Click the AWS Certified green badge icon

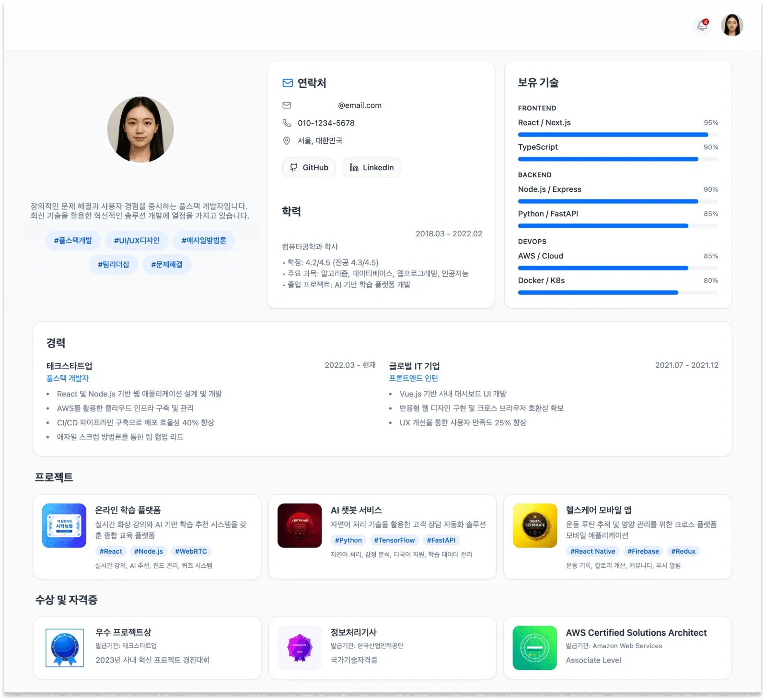click(x=535, y=648)
